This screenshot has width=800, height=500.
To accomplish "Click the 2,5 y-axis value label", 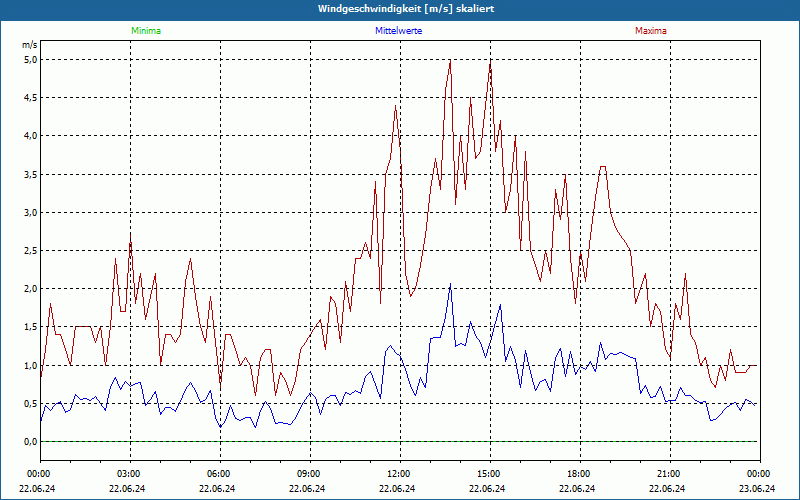I will 30,250.
